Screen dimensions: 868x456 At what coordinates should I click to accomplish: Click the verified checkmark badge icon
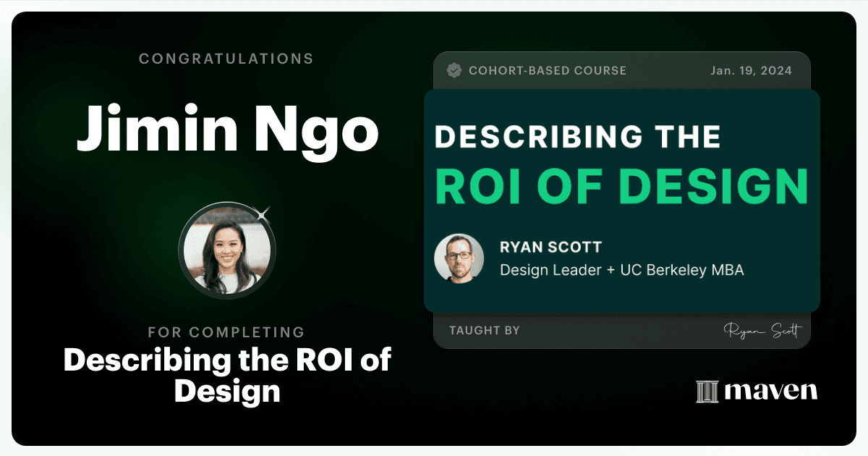coord(454,70)
